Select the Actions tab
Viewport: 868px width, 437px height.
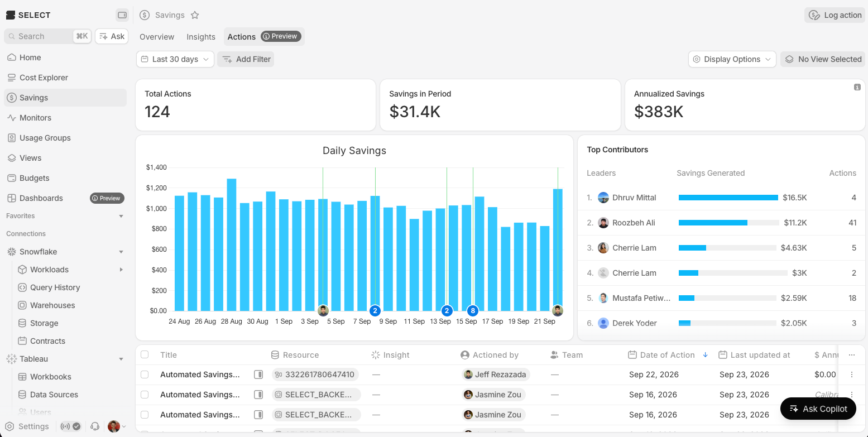tap(264, 37)
